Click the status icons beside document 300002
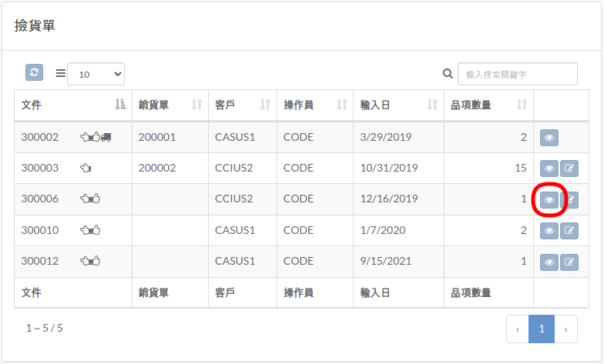 pos(96,137)
